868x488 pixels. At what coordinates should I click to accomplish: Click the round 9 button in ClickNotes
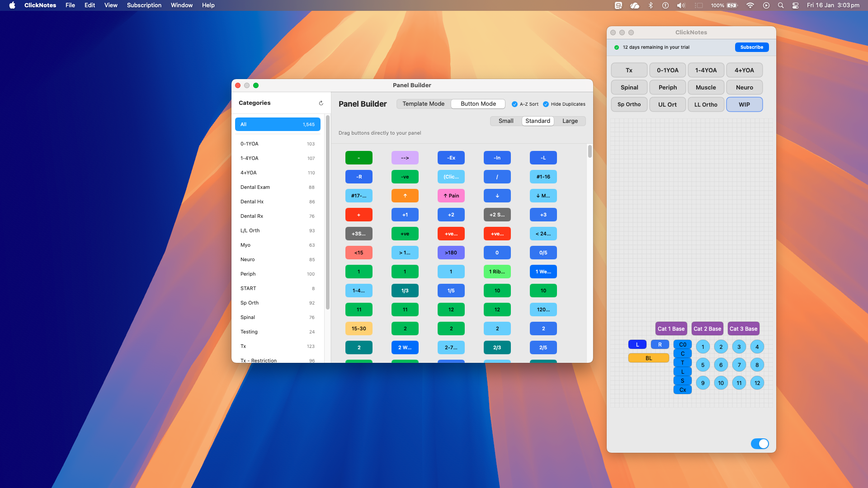(703, 383)
